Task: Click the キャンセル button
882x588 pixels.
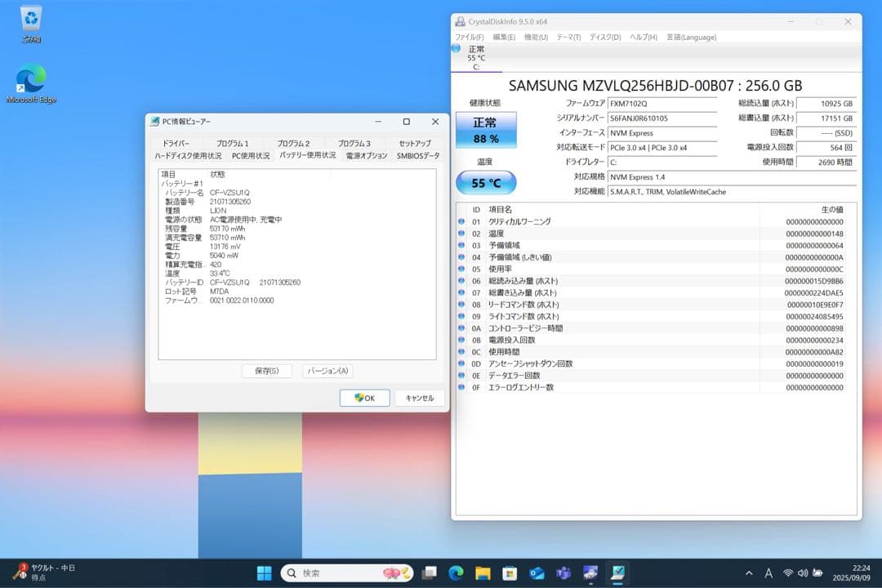Action: [420, 398]
